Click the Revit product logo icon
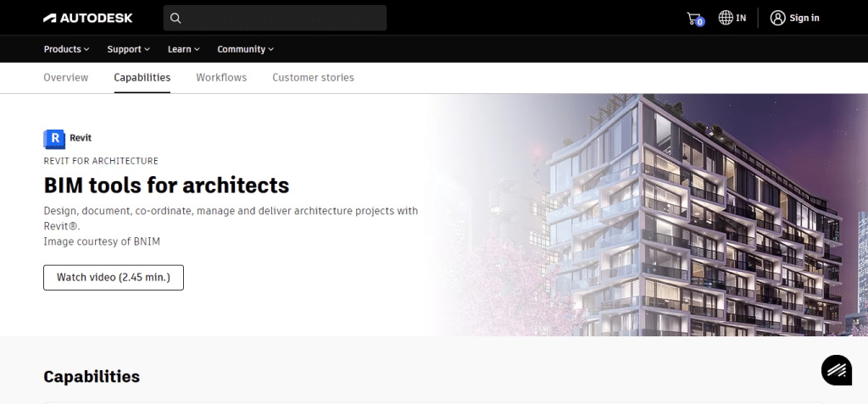The height and width of the screenshot is (404, 868). [x=54, y=138]
